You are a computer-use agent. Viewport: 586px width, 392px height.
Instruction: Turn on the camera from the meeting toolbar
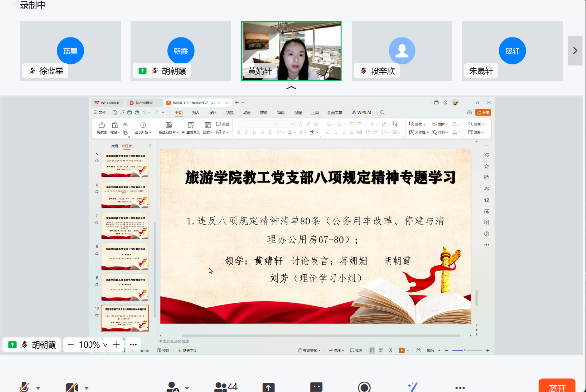72,387
